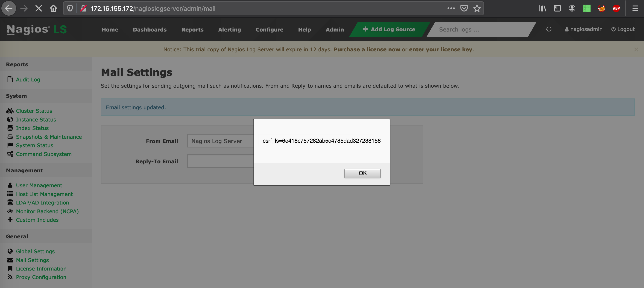Click OK in the alert dialog
The width and height of the screenshot is (644, 288).
tap(362, 173)
